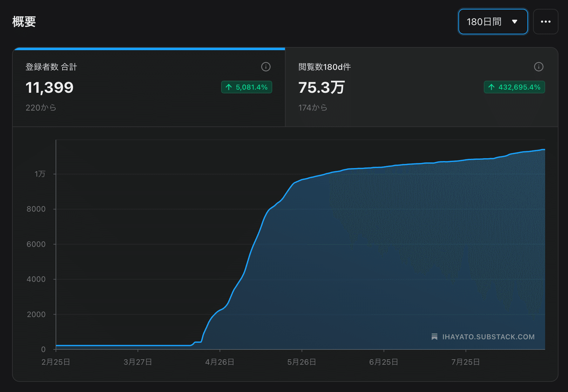
Task: Click the 6月25日 x-axis label
Action: (x=384, y=362)
